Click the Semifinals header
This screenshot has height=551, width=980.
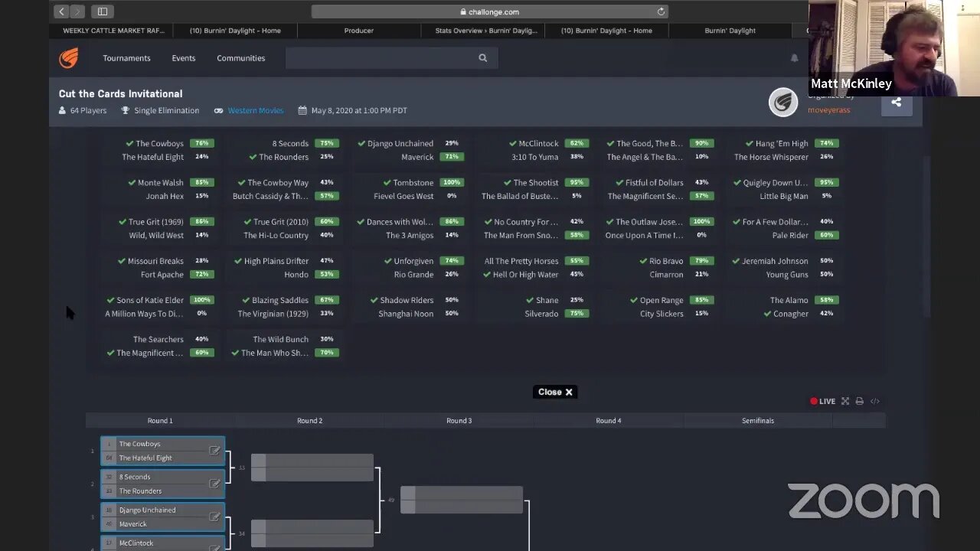click(758, 420)
